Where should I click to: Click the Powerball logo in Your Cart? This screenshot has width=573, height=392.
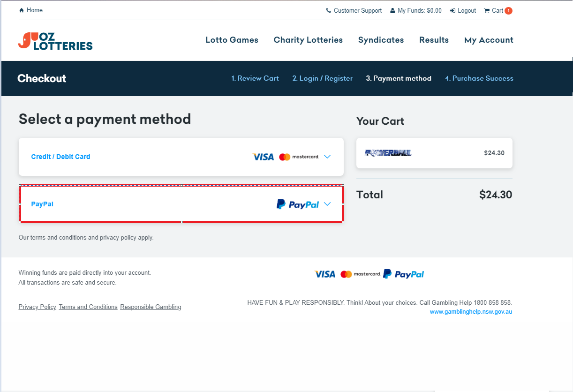(x=388, y=153)
